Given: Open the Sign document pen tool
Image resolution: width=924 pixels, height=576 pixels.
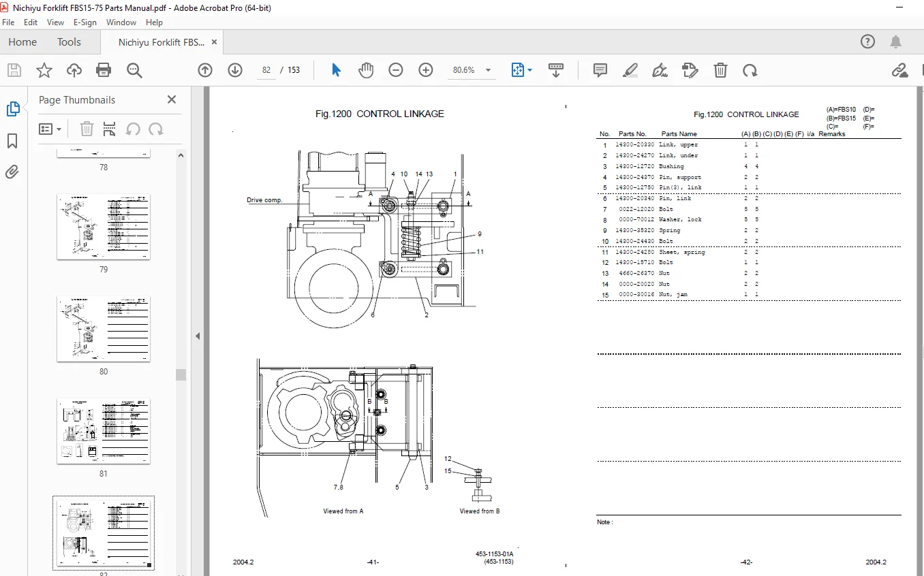Looking at the screenshot, I should tap(660, 70).
